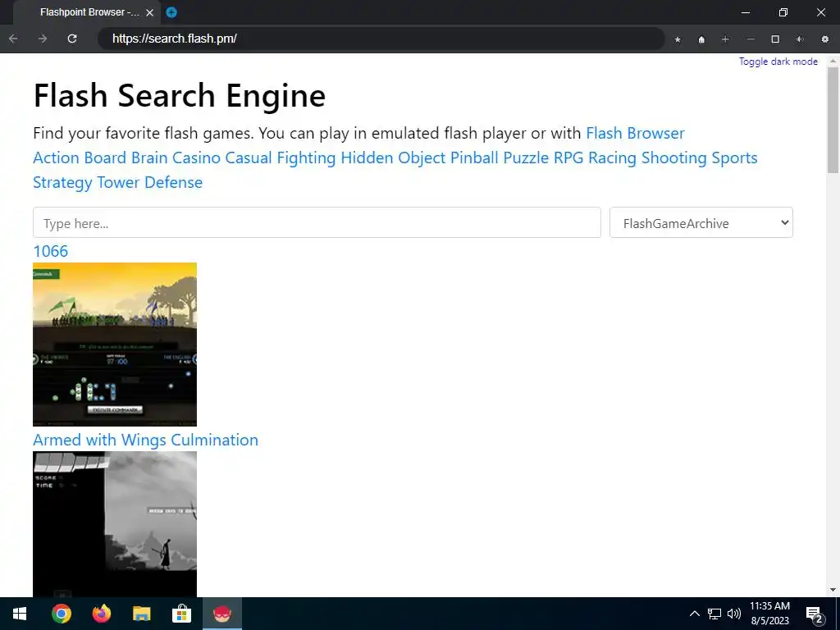Open Armed with Wings Culmination link

(x=146, y=440)
